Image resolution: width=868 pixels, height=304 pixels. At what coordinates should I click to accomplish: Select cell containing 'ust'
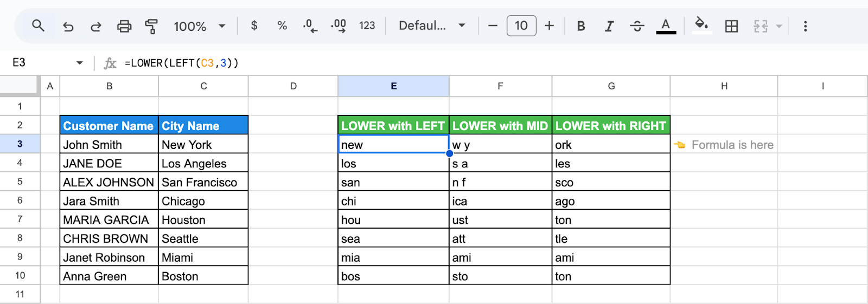pos(500,219)
